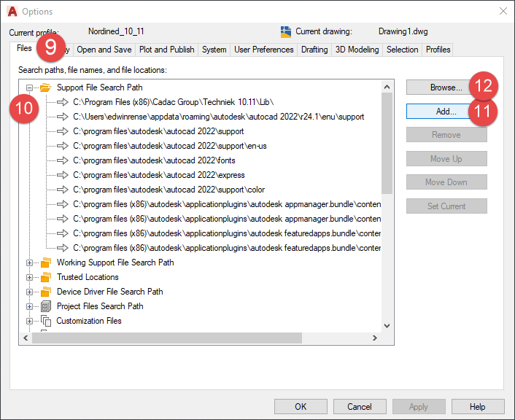Screen dimensions: 515x420
Task: Switch to the Selection tab
Action: pos(403,50)
